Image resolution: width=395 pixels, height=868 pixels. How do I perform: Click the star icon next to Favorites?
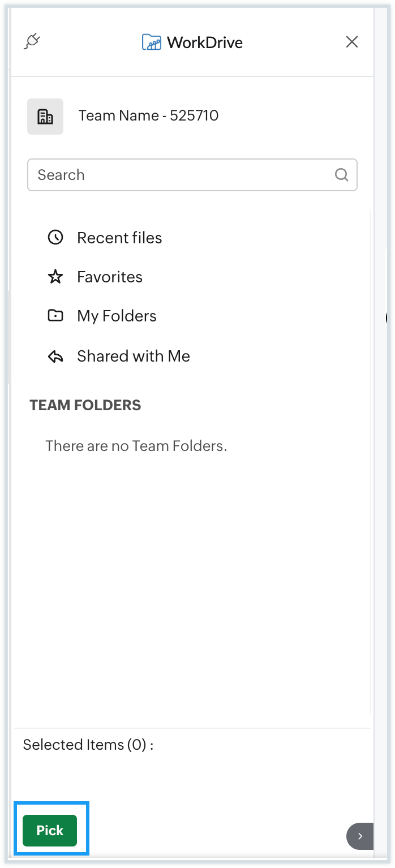[55, 277]
